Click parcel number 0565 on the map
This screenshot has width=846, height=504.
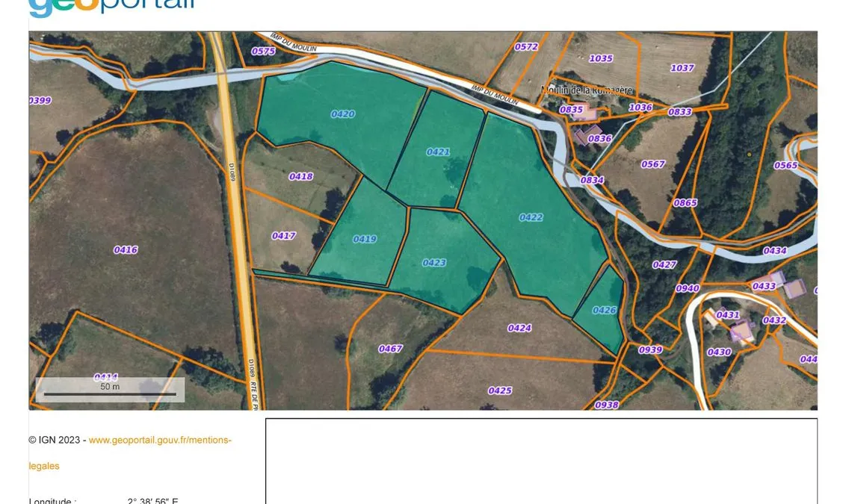coord(785,165)
